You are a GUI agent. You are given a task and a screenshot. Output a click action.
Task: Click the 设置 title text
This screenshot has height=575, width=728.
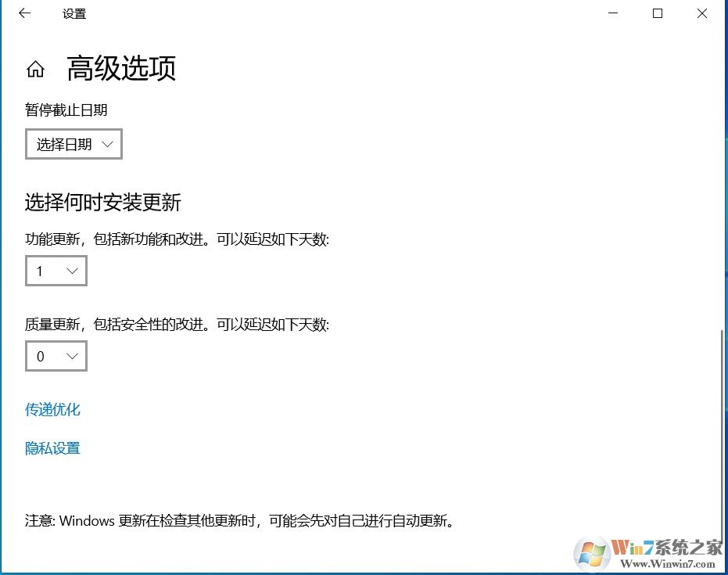tap(74, 13)
